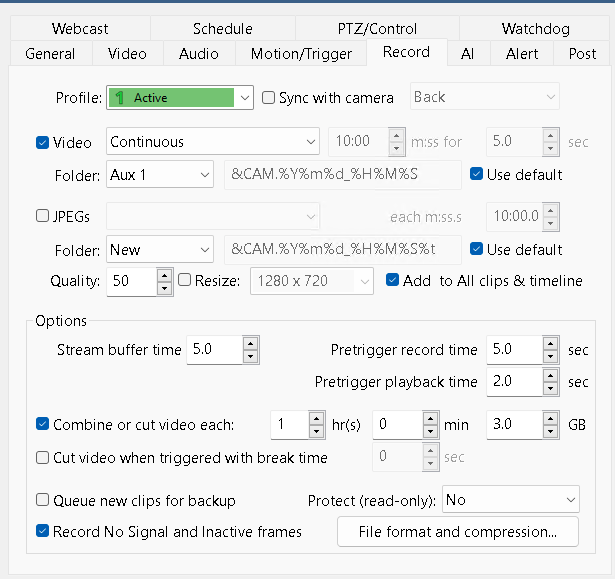
Task: Decrease Pretrigger record time with down arrow
Action: click(551, 356)
